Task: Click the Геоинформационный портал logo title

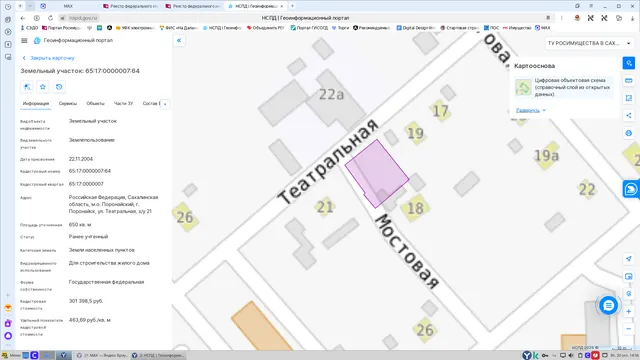Action: click(73, 40)
